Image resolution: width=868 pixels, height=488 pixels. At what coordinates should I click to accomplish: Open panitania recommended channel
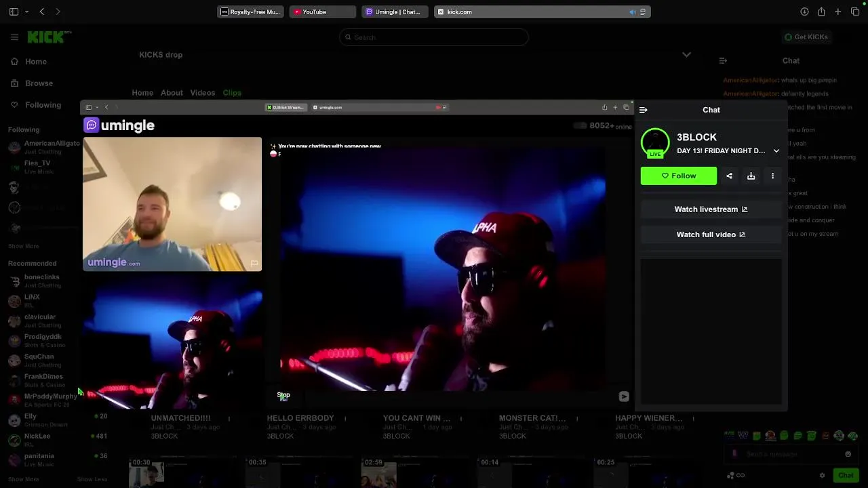[x=58, y=460]
